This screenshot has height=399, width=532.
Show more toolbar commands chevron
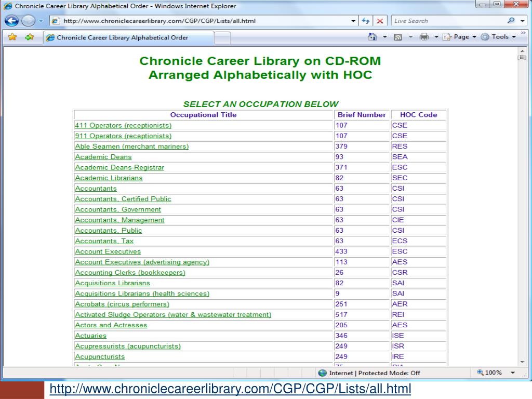click(x=523, y=33)
